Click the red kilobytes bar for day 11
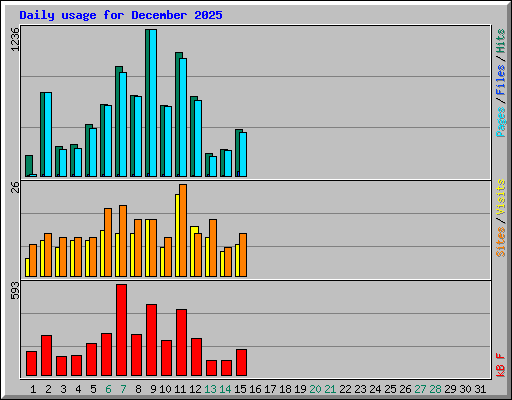The image size is (512, 400). (181, 343)
